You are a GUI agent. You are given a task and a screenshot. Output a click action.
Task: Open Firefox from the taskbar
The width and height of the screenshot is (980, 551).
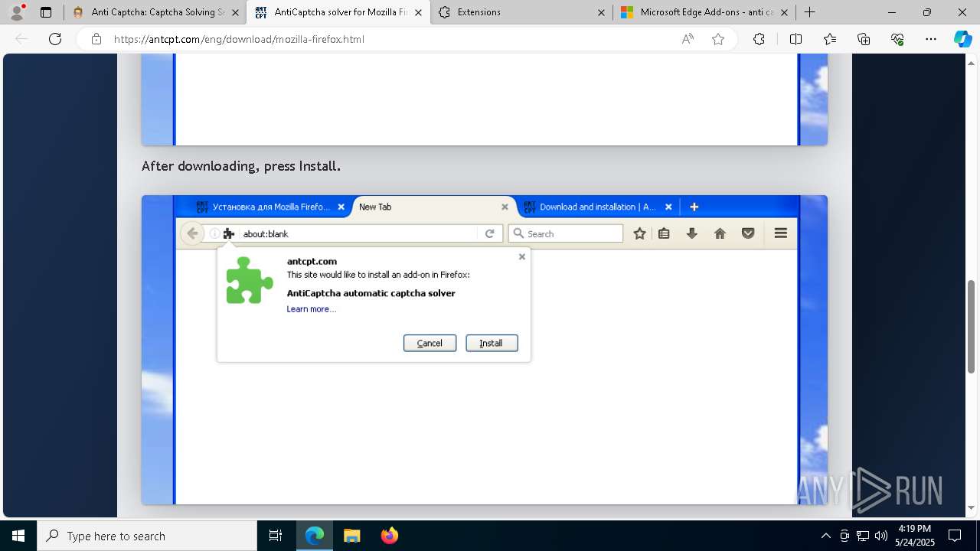[390, 536]
